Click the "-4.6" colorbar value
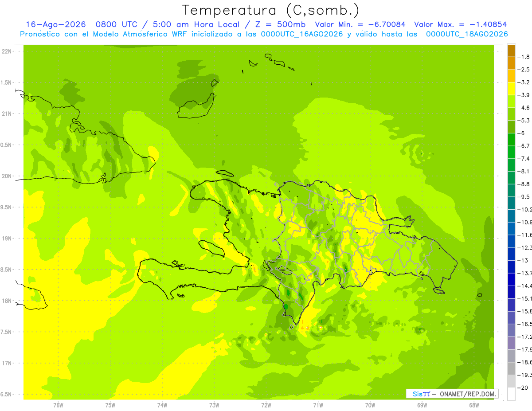The height and width of the screenshot is (411, 532). pos(524,108)
